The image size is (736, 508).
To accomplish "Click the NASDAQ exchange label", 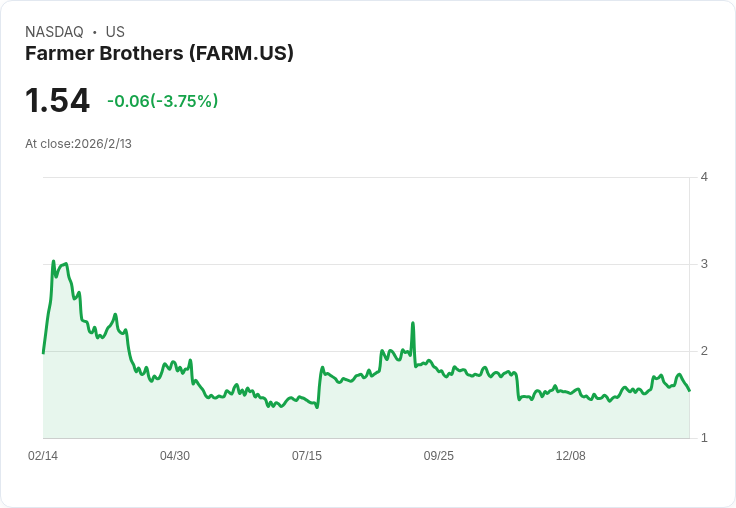I will point(54,32).
